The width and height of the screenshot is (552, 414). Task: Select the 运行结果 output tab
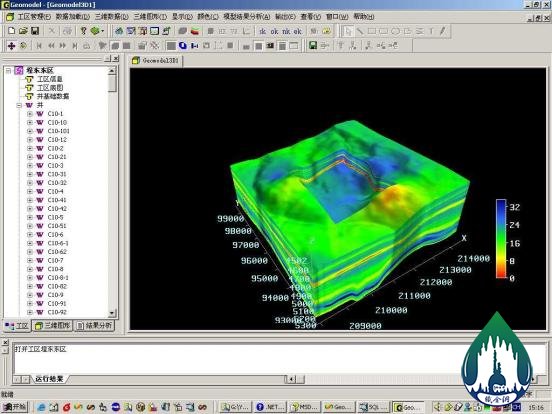pyautogui.click(x=49, y=379)
